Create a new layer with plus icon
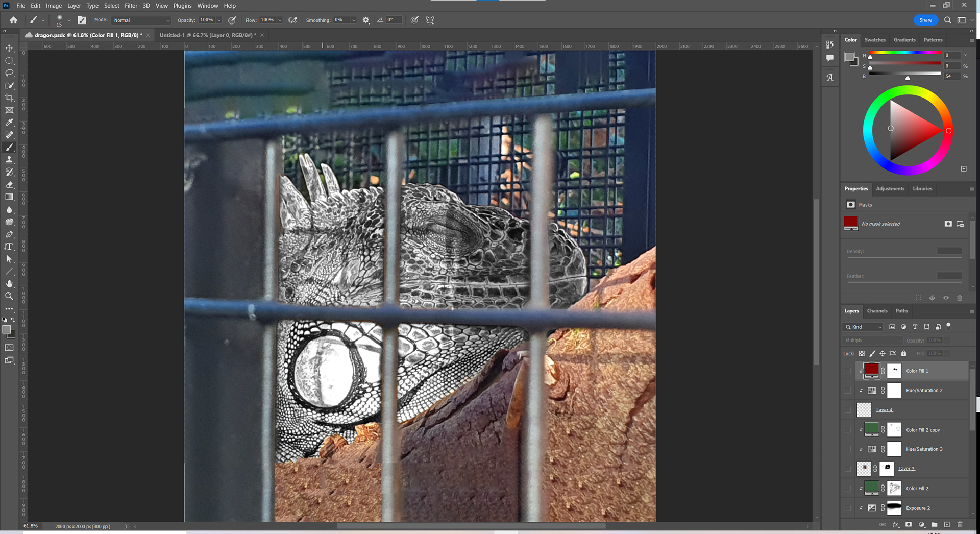Screen dimensions: 980x534 coord(947,524)
